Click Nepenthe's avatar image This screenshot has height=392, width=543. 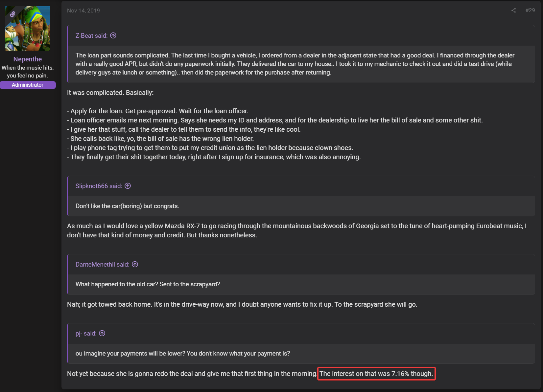tap(28, 29)
